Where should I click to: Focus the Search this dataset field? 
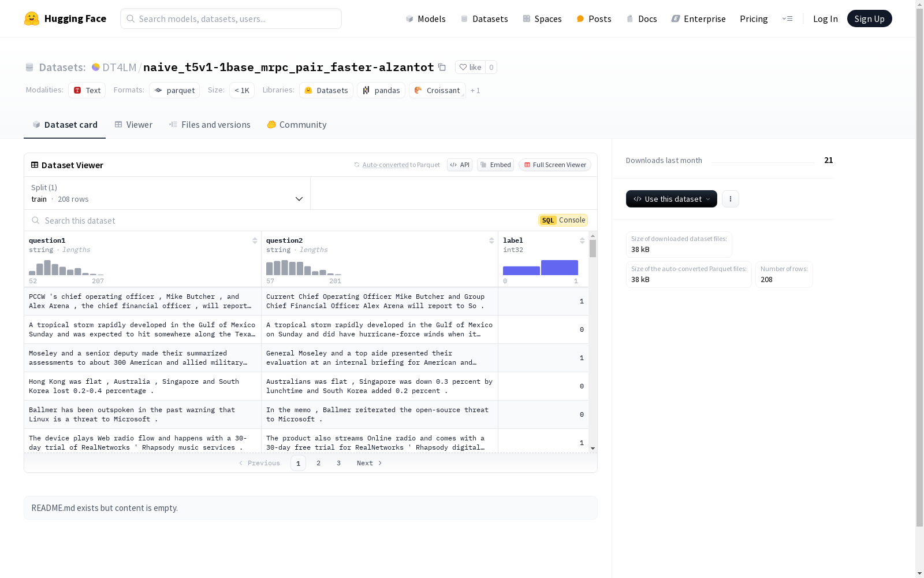click(280, 220)
